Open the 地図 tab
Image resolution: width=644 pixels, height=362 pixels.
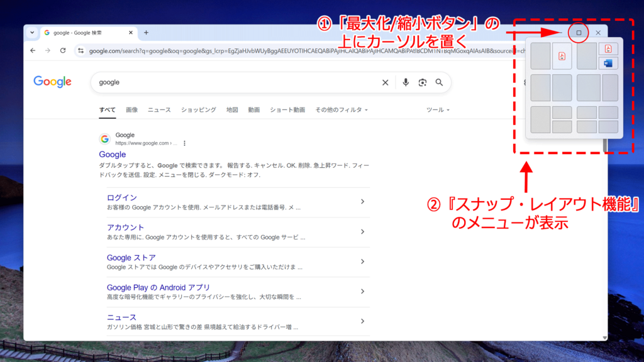point(232,110)
